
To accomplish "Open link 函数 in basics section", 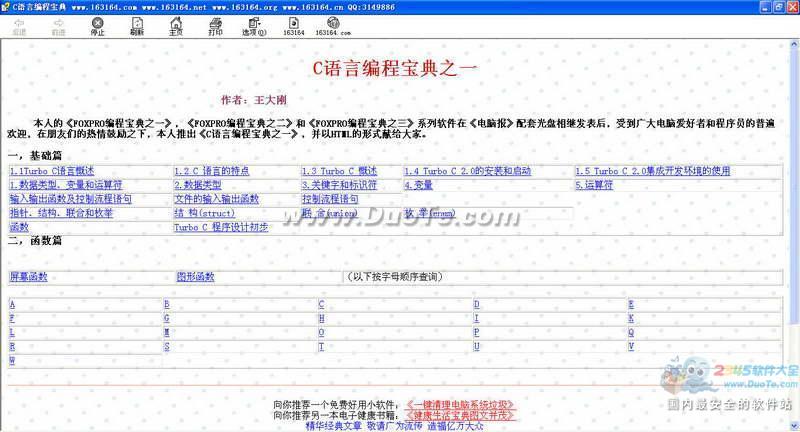I will point(19,227).
